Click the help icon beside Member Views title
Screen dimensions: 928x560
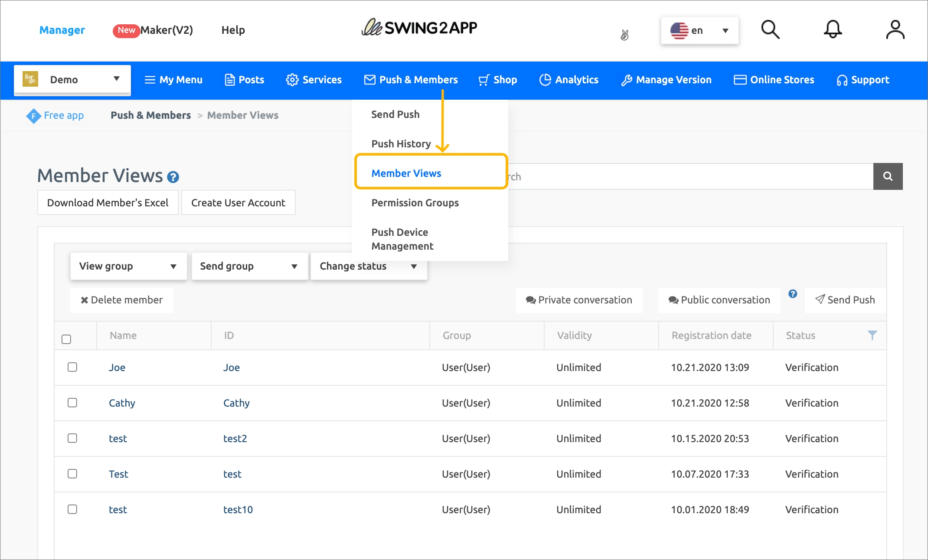click(x=173, y=177)
